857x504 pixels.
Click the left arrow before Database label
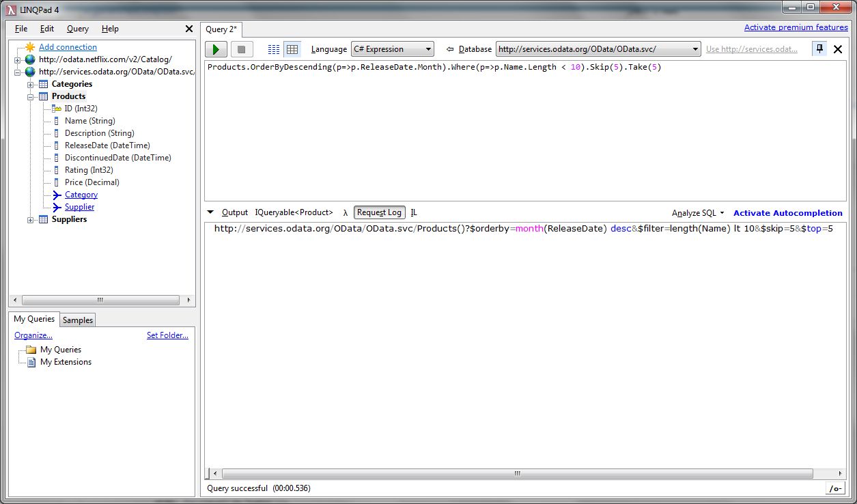(450, 49)
